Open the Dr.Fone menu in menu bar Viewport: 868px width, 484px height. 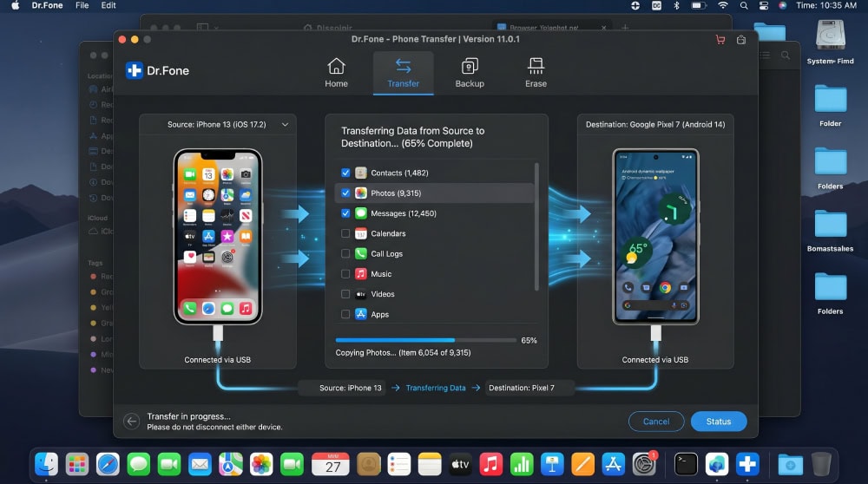[47, 5]
